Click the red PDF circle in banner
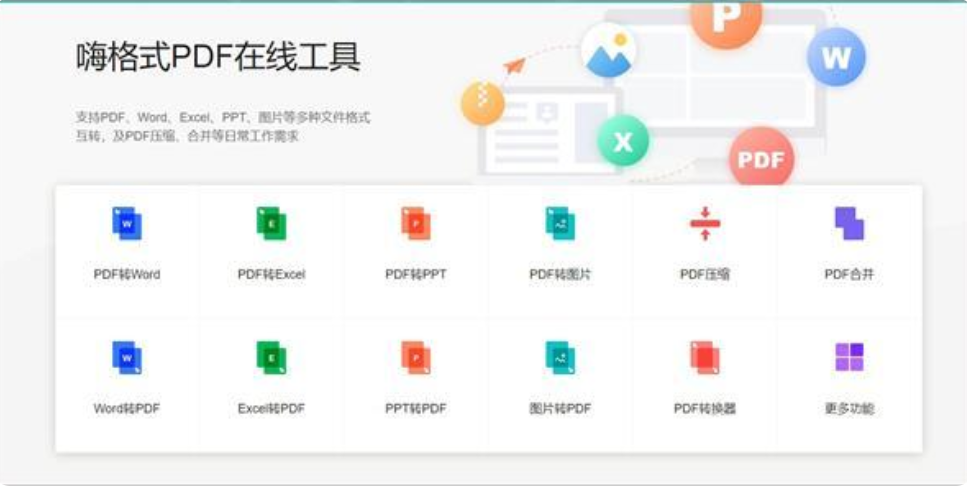The height and width of the screenshot is (486, 967). click(761, 160)
